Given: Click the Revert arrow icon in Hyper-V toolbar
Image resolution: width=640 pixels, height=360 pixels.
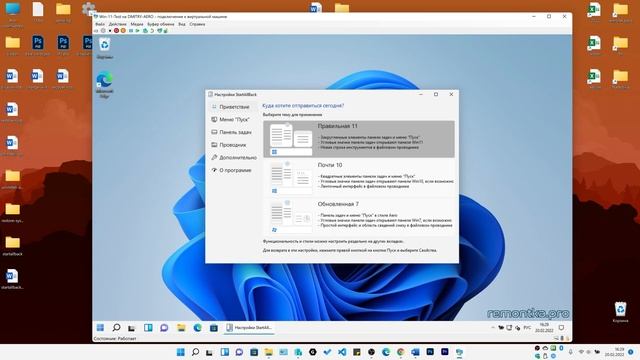Looking at the screenshot, I should [152, 31].
